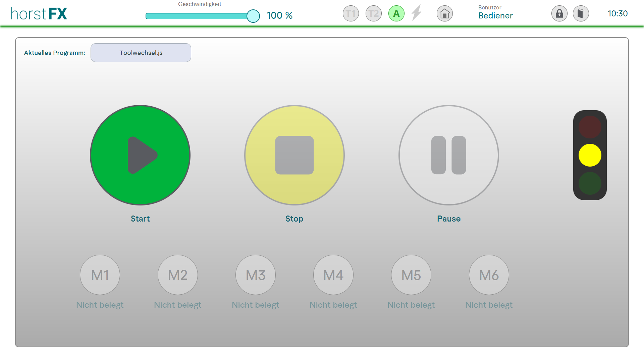The image size is (644, 362).
Task: Click the M6 macro button
Action: 489,275
